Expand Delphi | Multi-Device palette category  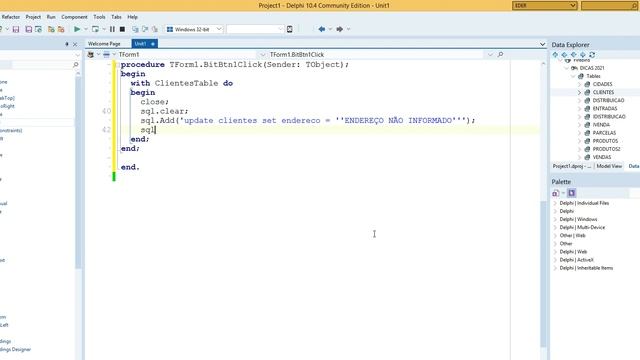click(x=555, y=227)
